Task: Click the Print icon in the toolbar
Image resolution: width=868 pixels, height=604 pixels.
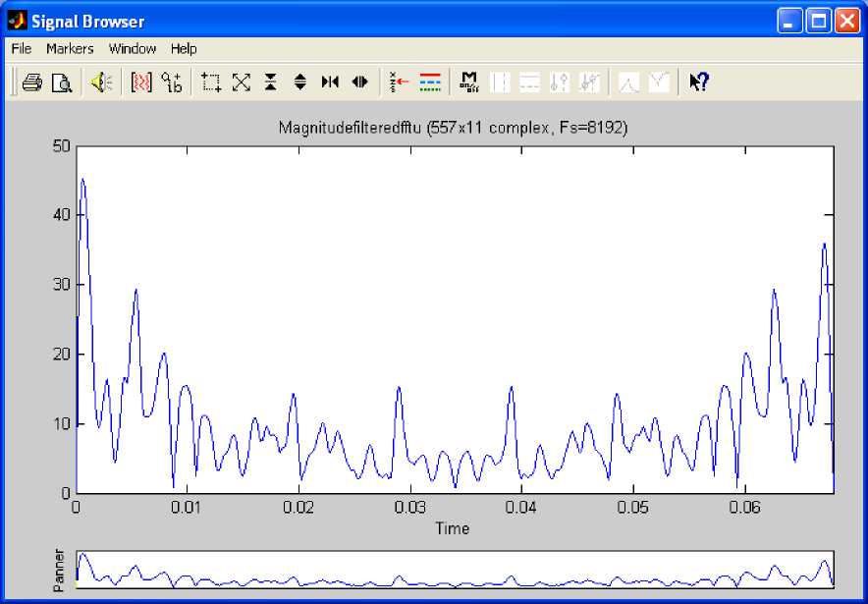Action: (32, 82)
